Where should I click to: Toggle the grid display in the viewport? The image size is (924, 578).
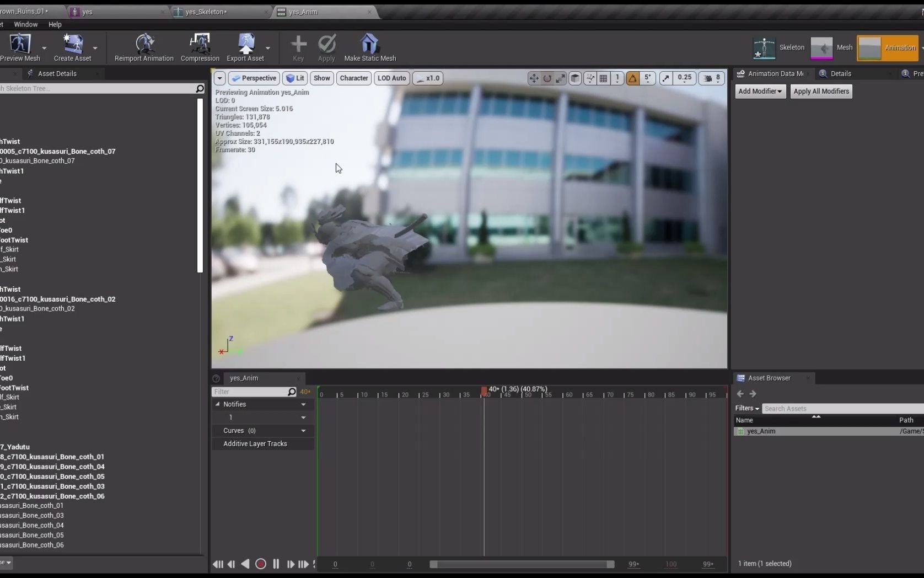point(603,78)
